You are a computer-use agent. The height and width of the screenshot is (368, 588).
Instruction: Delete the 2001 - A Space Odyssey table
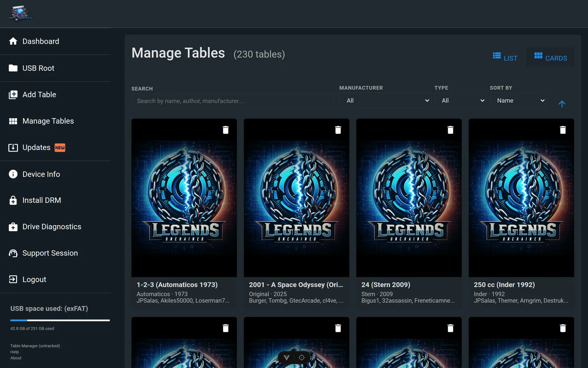coord(338,130)
